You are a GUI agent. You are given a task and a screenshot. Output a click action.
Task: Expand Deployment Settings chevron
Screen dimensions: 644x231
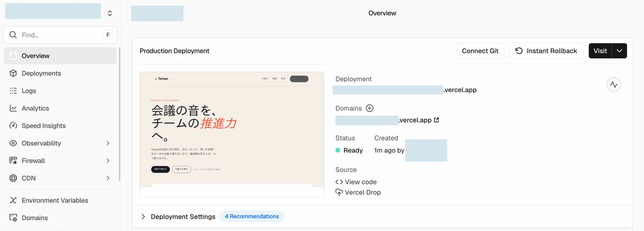pos(143,217)
